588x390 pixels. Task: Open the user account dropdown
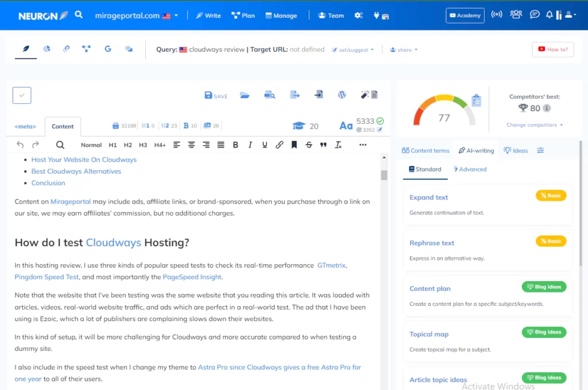(570, 14)
